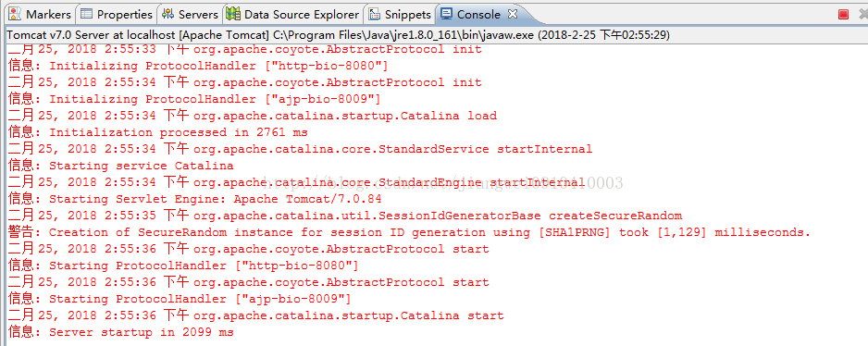868x346 pixels.
Task: Click the red Terminate server button
Action: [x=843, y=15]
